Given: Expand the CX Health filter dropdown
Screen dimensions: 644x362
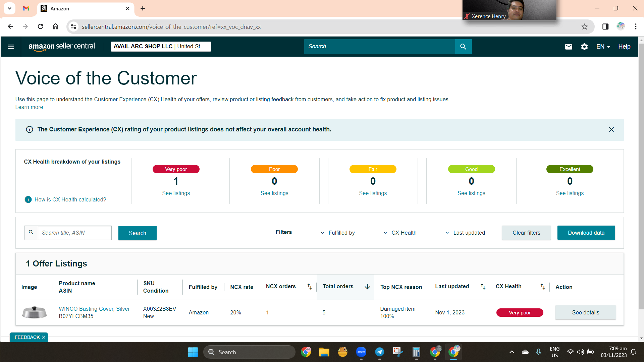Looking at the screenshot, I should 400,233.
